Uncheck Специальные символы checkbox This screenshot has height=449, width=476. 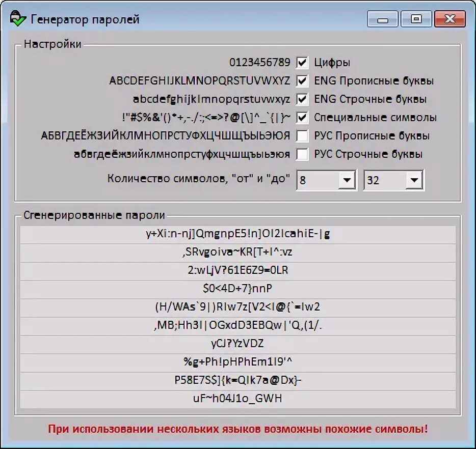tap(302, 117)
